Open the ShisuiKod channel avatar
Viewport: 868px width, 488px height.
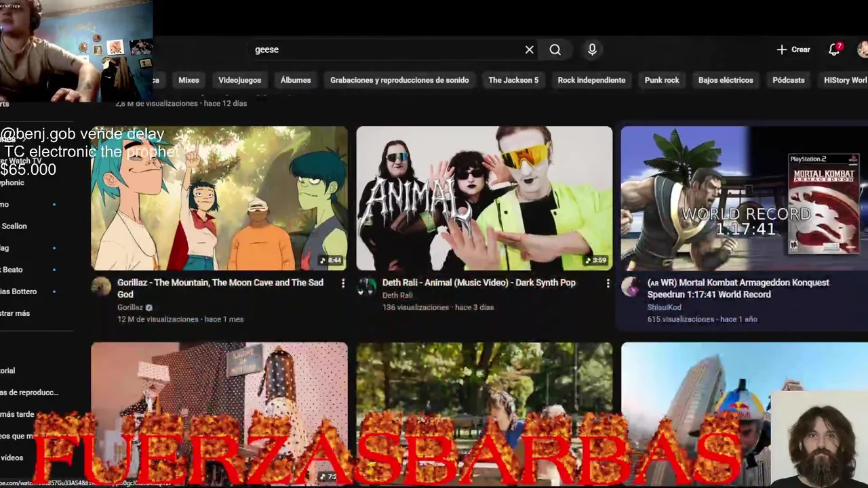631,287
